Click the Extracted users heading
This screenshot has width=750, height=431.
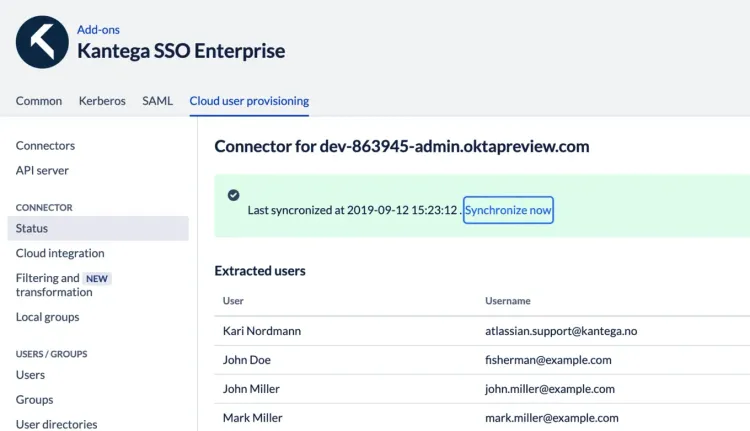click(260, 271)
